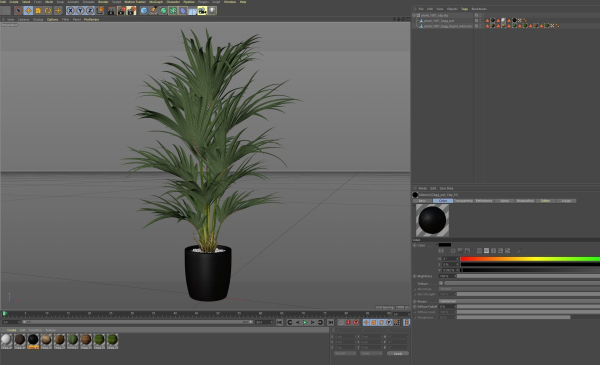Viewport: 600px width, 365px height.
Task: Toggle visibility dots of pot object row
Action: (480, 21)
